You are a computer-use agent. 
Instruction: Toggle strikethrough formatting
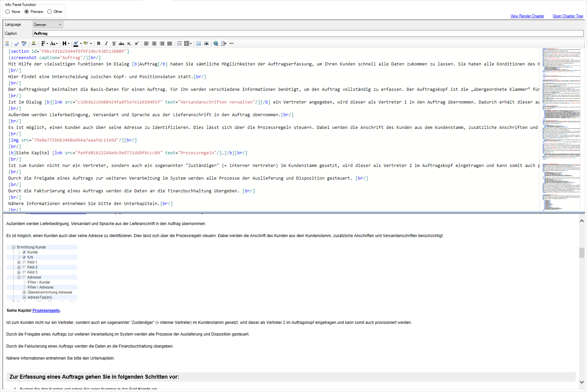pos(122,43)
